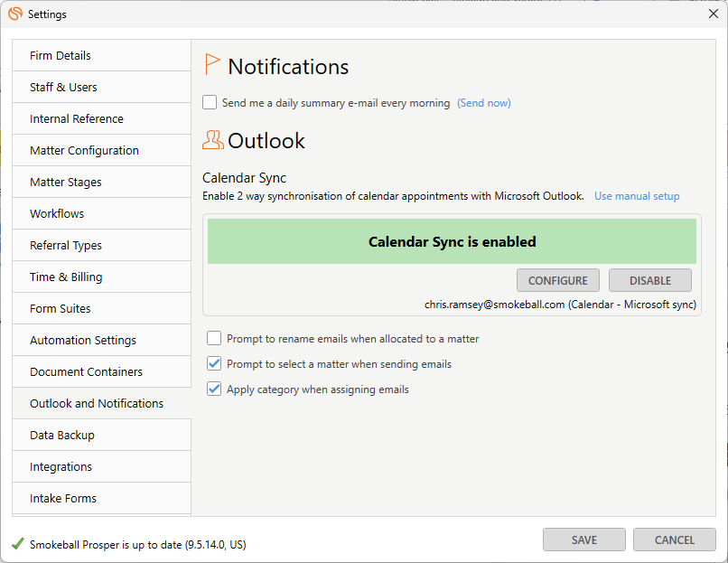Open Matter Configuration section
The height and width of the screenshot is (563, 728).
pos(102,150)
